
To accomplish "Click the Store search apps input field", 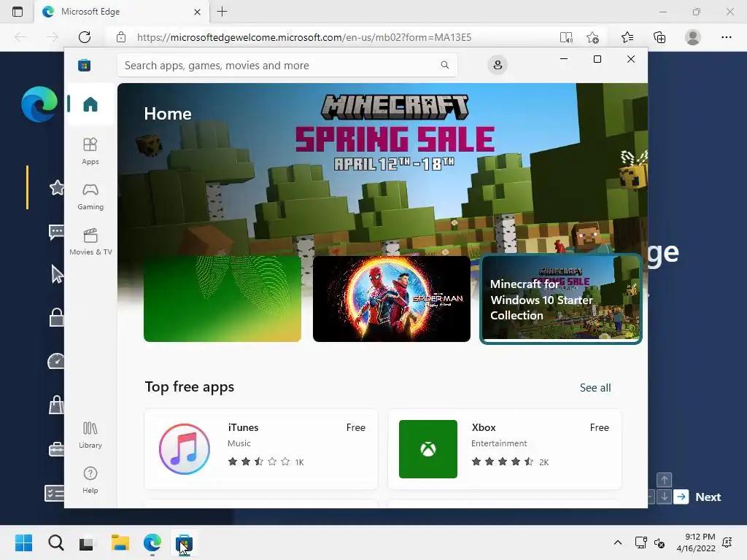I will tap(287, 65).
